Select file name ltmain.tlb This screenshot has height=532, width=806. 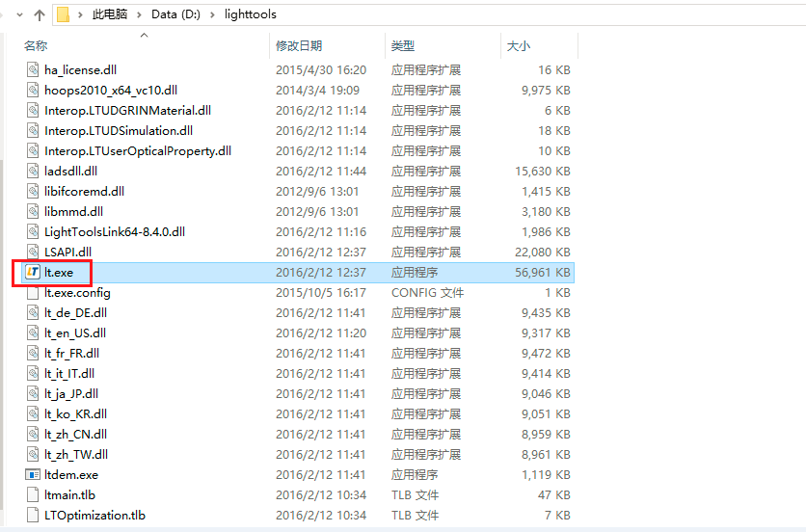coord(69,495)
